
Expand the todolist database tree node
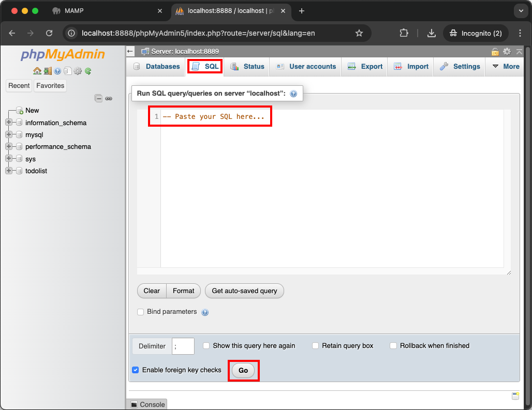9,171
